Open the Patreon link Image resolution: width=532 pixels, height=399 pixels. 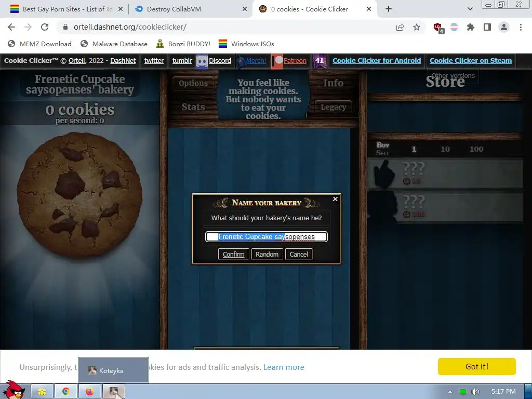point(295,60)
